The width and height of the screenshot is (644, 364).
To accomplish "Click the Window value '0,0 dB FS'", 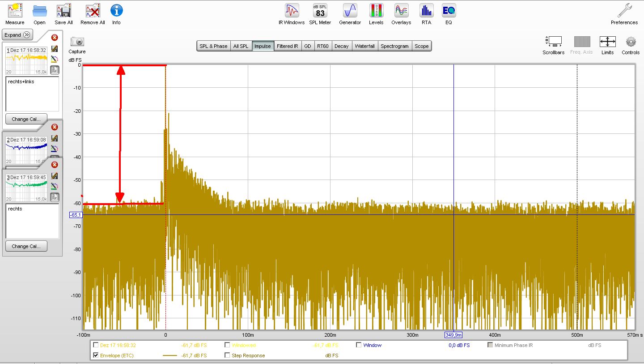I will 459,345.
